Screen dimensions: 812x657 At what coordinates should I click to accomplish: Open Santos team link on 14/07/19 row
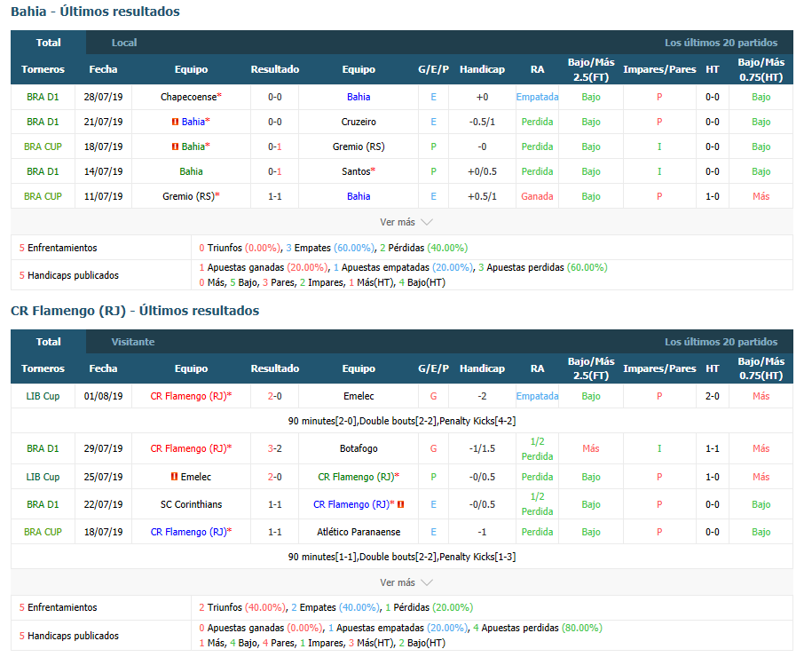click(356, 171)
